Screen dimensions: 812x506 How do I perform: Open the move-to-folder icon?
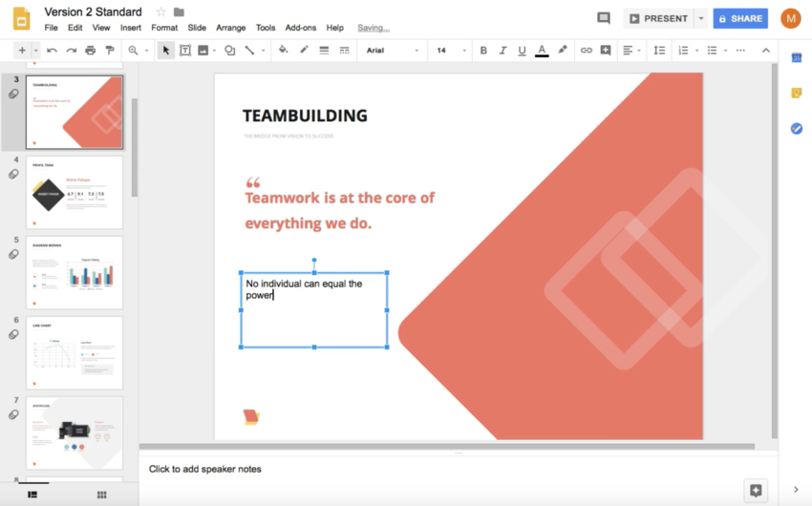(179, 11)
